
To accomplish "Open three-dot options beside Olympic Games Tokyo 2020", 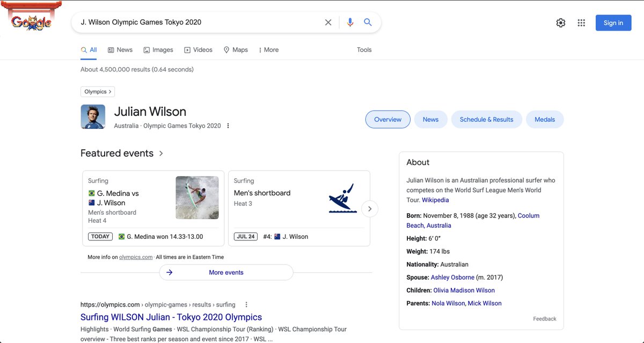I will click(228, 126).
